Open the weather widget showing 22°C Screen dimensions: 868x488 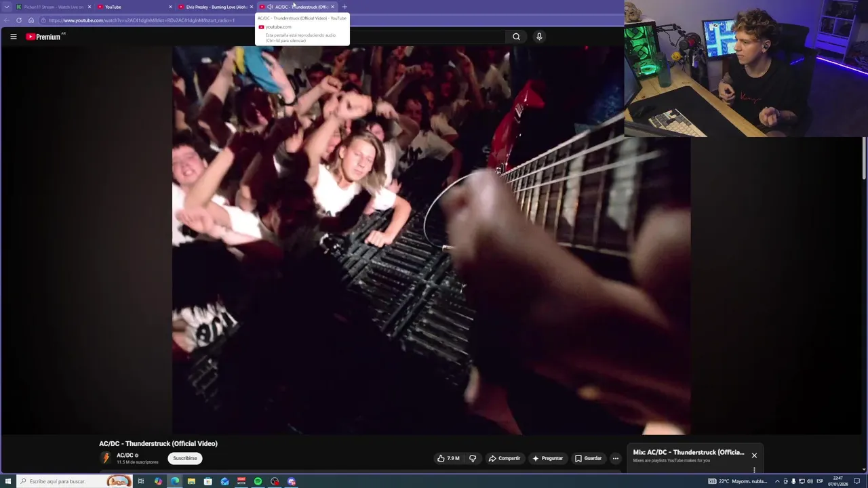pyautogui.click(x=738, y=481)
